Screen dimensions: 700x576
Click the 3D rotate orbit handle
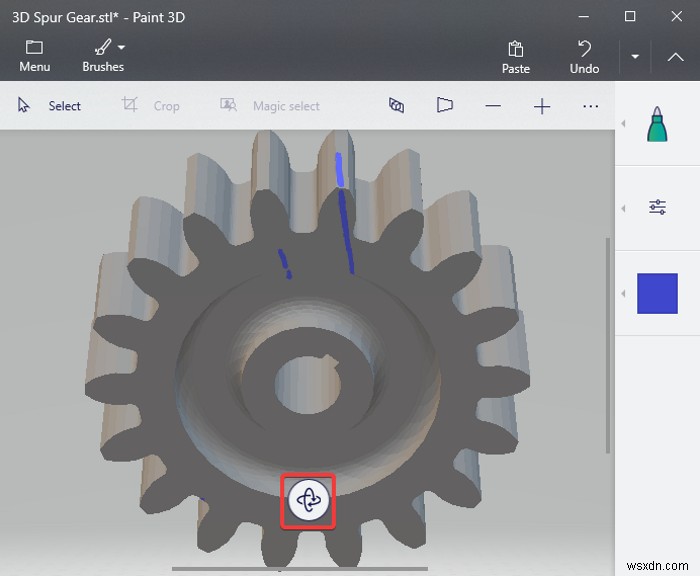[x=308, y=501]
